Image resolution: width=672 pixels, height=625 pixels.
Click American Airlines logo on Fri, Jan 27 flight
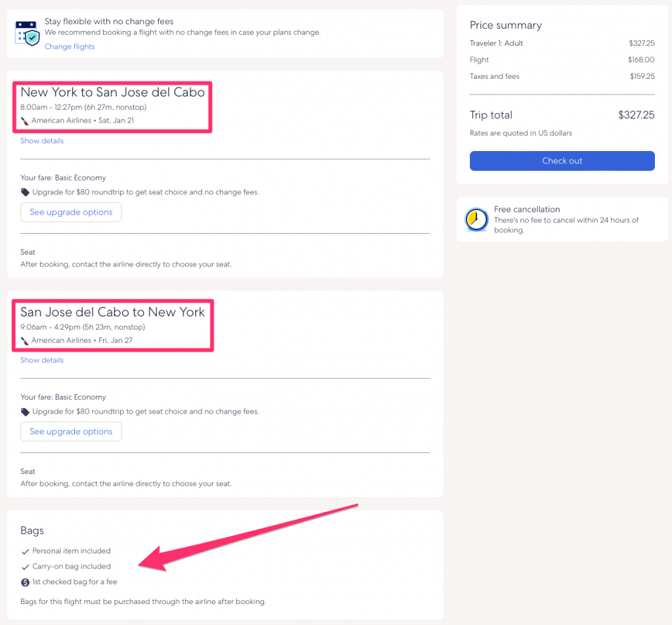click(25, 341)
